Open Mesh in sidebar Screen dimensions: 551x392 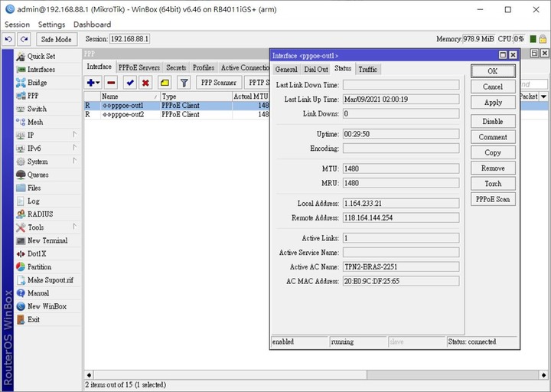[35, 122]
